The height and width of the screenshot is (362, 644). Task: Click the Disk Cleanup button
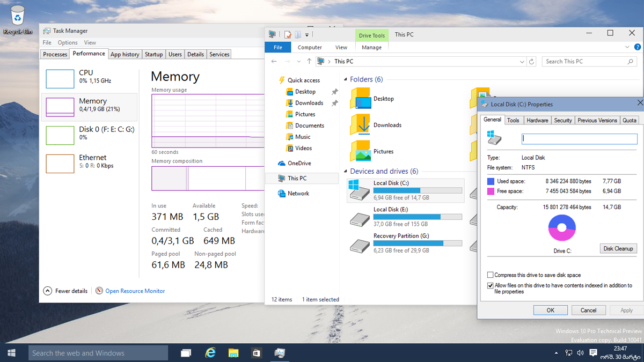point(618,248)
